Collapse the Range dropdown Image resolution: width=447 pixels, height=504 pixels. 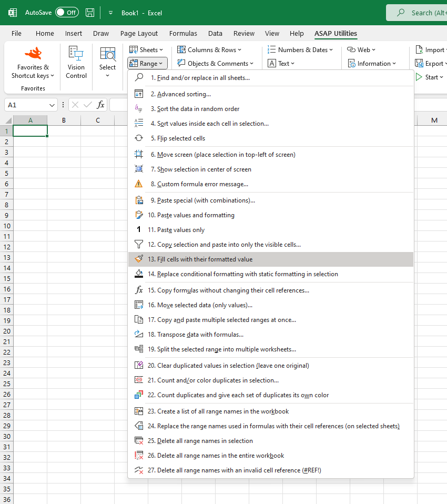tap(147, 63)
